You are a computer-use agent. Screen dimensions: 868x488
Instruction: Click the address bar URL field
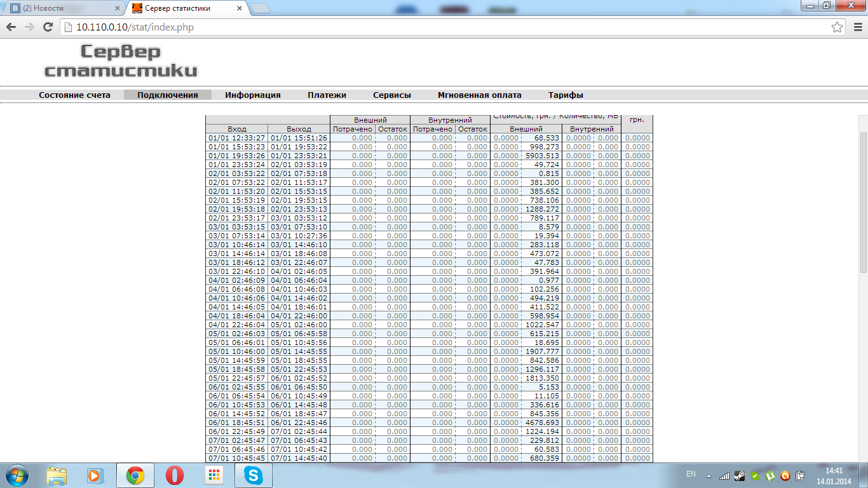pyautogui.click(x=445, y=27)
